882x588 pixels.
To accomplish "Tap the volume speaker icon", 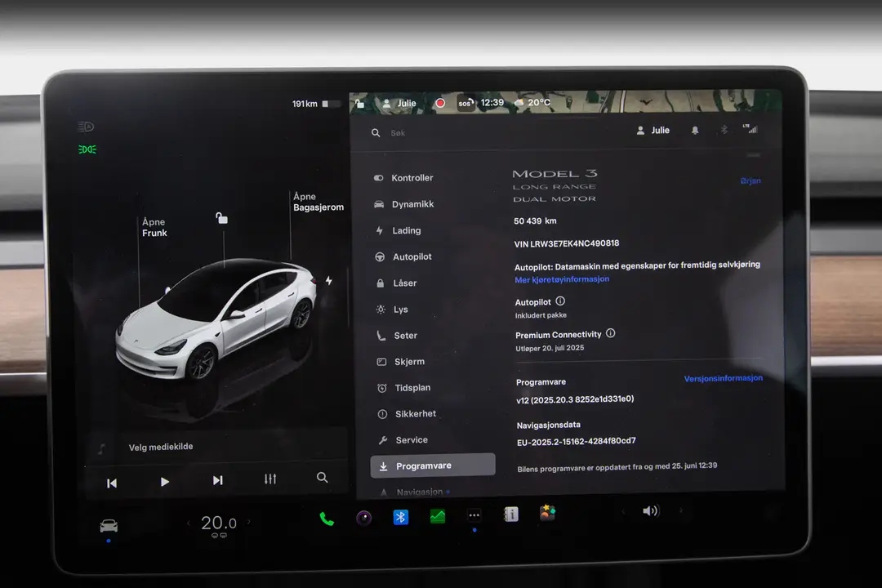I will coord(650,511).
